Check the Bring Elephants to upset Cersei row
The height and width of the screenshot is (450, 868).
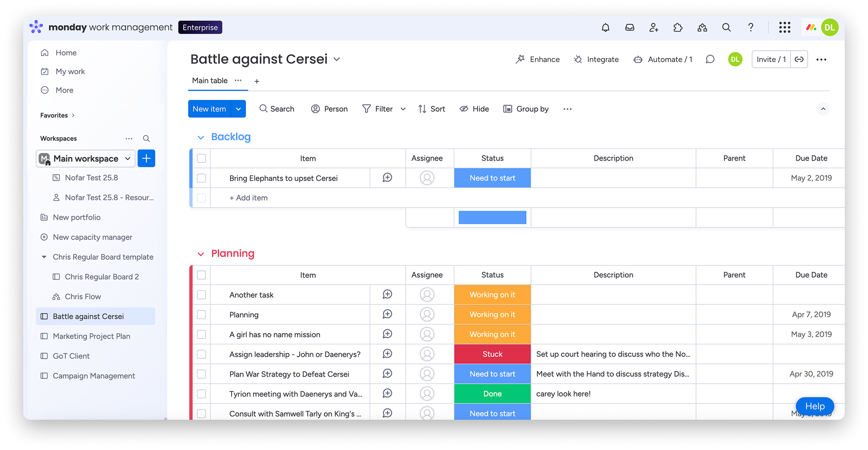(201, 178)
